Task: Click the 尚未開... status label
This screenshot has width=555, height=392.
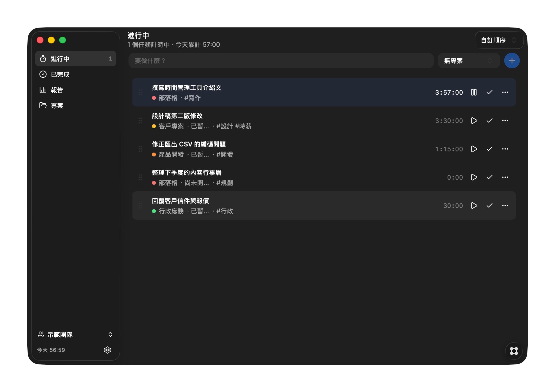Action: pyautogui.click(x=197, y=183)
